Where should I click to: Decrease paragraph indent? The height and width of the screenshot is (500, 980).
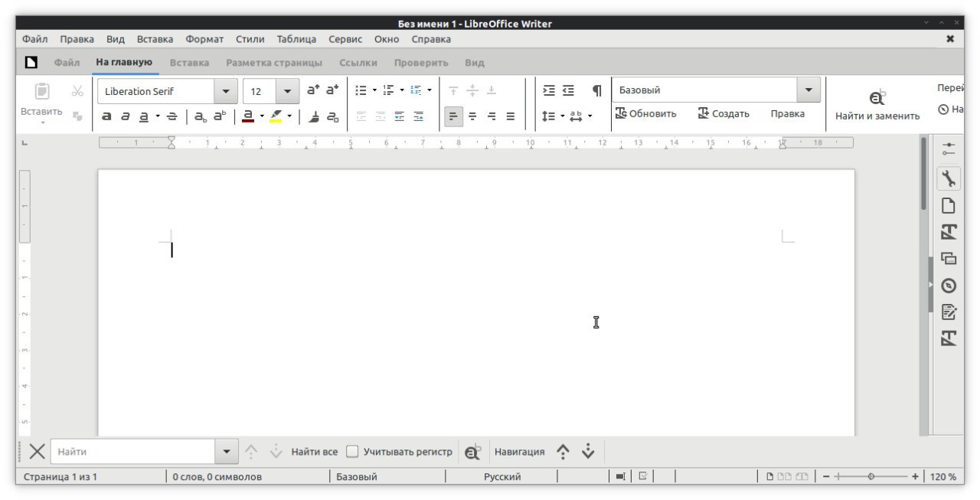point(568,90)
